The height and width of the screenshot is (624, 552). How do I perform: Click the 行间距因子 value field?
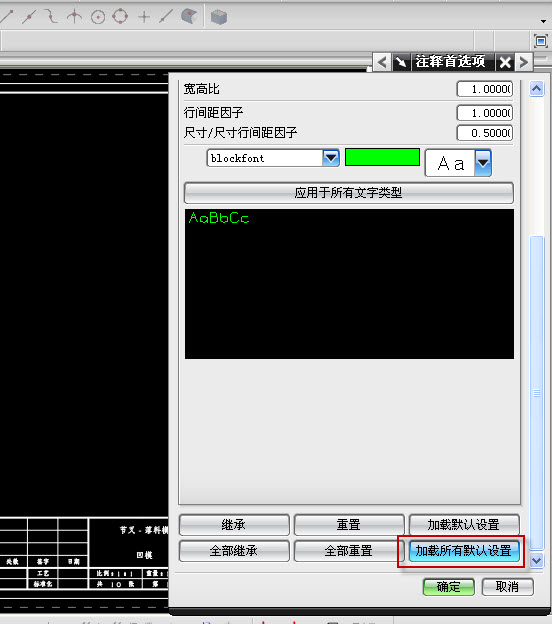click(x=484, y=113)
